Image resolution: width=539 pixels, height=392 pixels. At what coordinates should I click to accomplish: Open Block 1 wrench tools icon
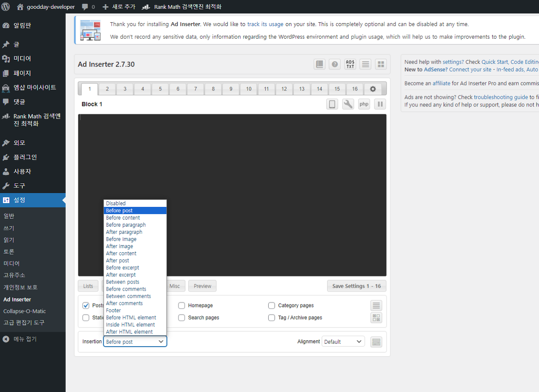click(x=348, y=104)
